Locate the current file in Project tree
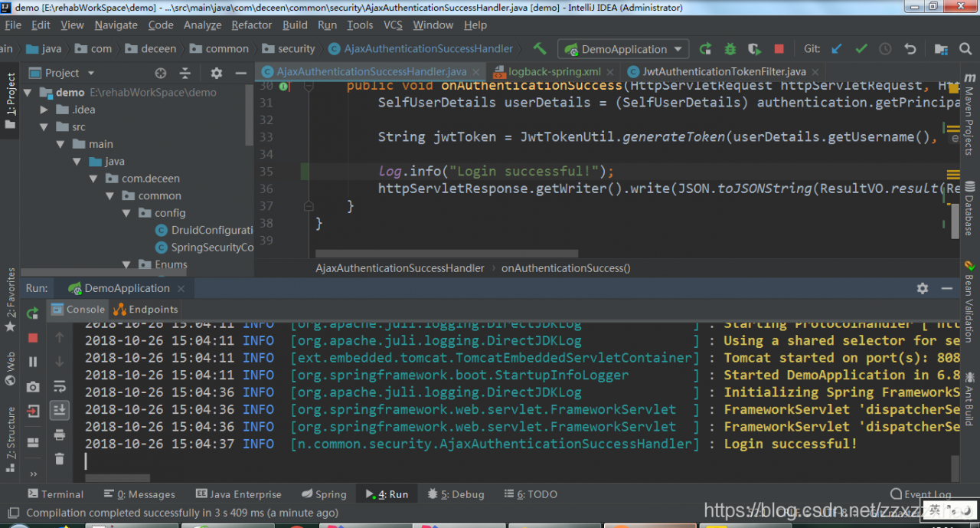The height and width of the screenshot is (528, 980). point(161,73)
